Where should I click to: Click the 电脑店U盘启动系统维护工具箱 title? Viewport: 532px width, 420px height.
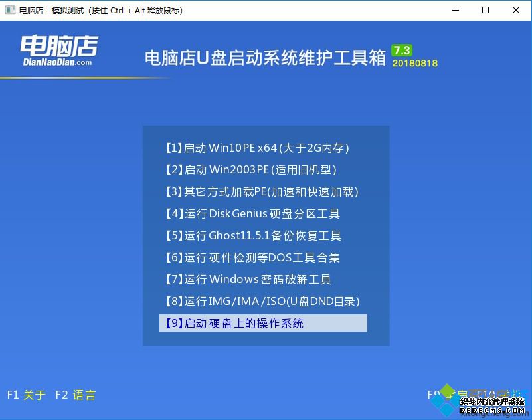point(265,57)
